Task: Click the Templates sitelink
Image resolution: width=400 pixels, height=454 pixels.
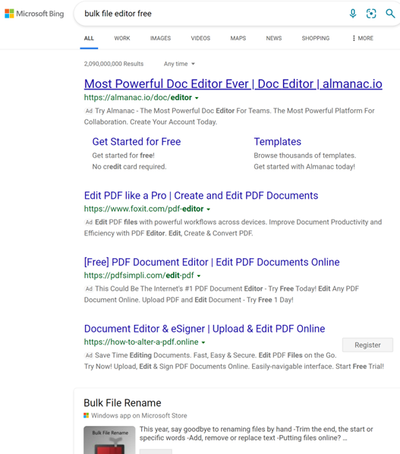Action: (x=277, y=142)
